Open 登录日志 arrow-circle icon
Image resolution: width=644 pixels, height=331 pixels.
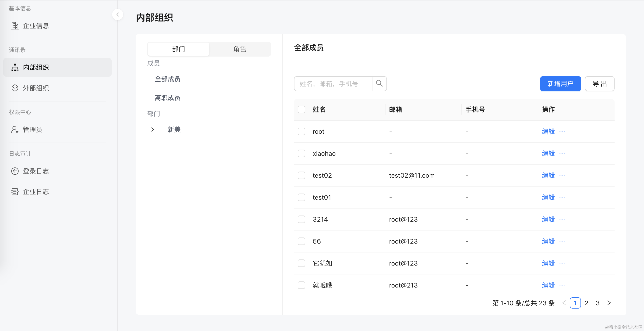pyautogui.click(x=15, y=171)
